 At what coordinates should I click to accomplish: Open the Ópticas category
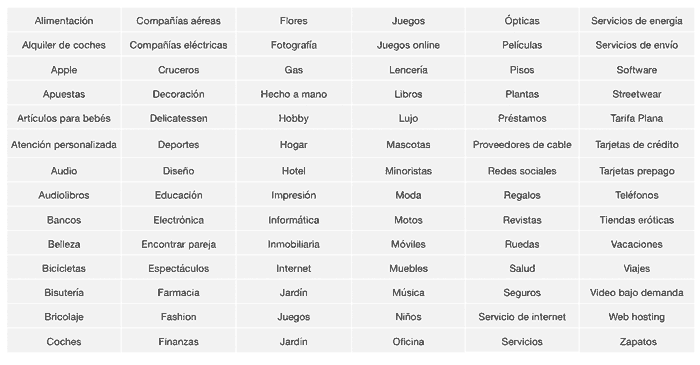pyautogui.click(x=522, y=21)
